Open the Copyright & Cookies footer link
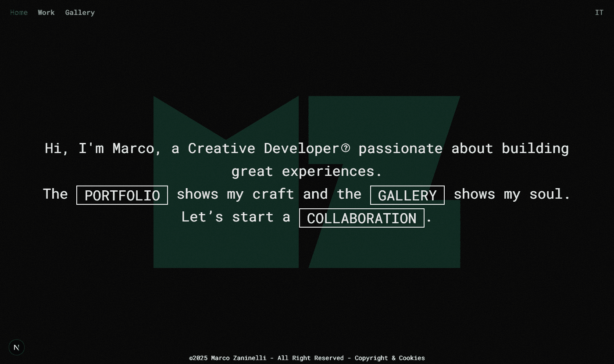This screenshot has width=614, height=364. [389, 358]
